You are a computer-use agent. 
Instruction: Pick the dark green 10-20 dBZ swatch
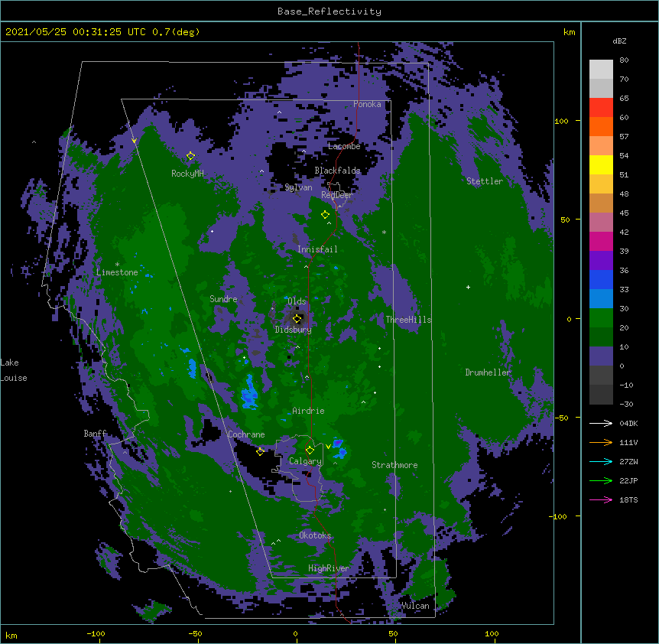[x=601, y=337]
